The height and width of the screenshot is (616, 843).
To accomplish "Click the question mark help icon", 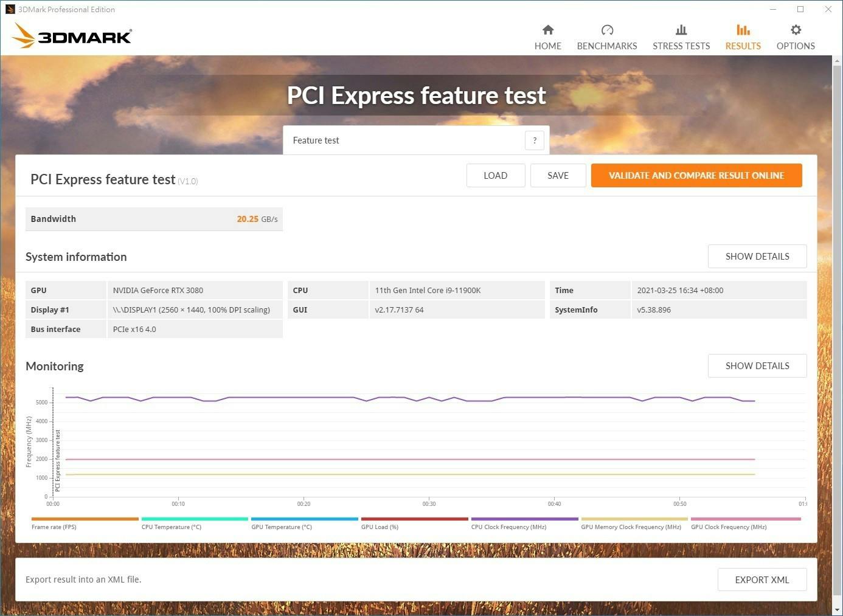I will click(534, 140).
